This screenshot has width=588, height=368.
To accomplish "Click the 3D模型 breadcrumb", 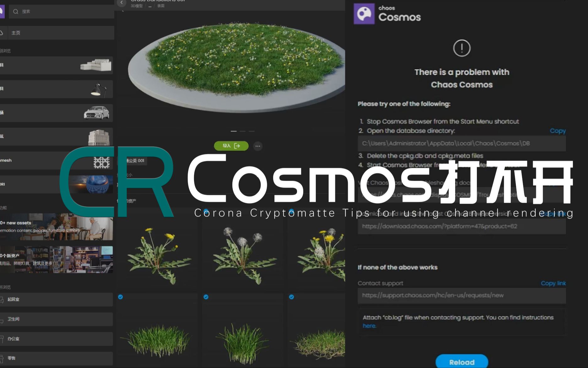I will 137,6.
